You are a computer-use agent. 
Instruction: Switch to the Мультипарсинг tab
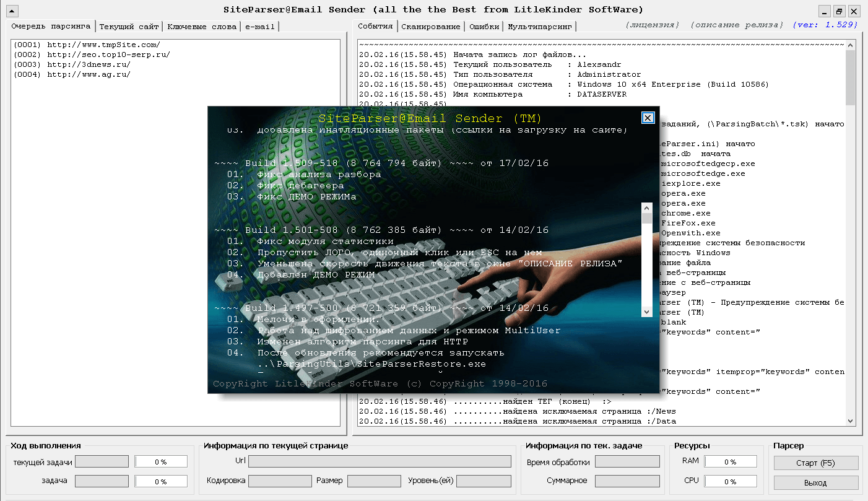pyautogui.click(x=540, y=27)
